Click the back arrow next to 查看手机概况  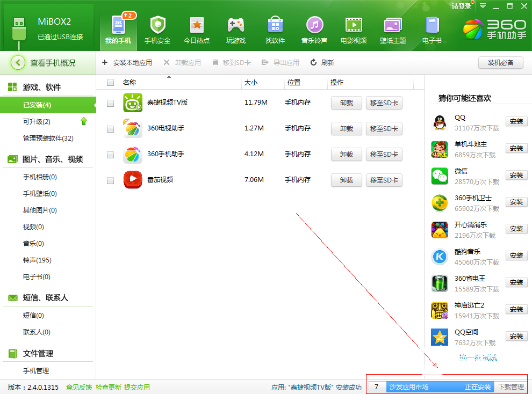[18, 63]
